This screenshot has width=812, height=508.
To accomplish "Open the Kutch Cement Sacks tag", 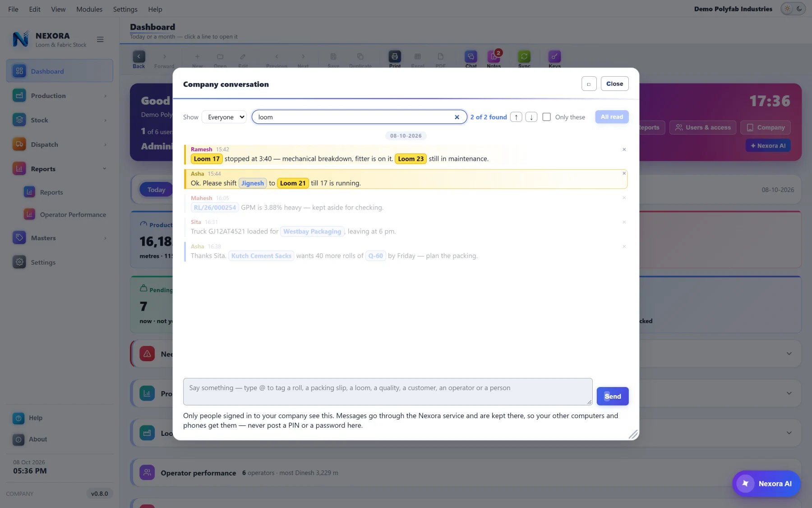I will tap(261, 256).
